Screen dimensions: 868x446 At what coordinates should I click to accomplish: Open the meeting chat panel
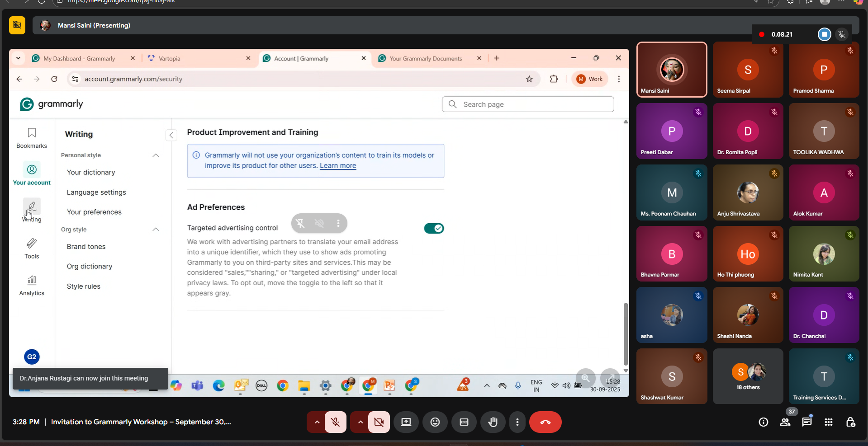pyautogui.click(x=806, y=422)
